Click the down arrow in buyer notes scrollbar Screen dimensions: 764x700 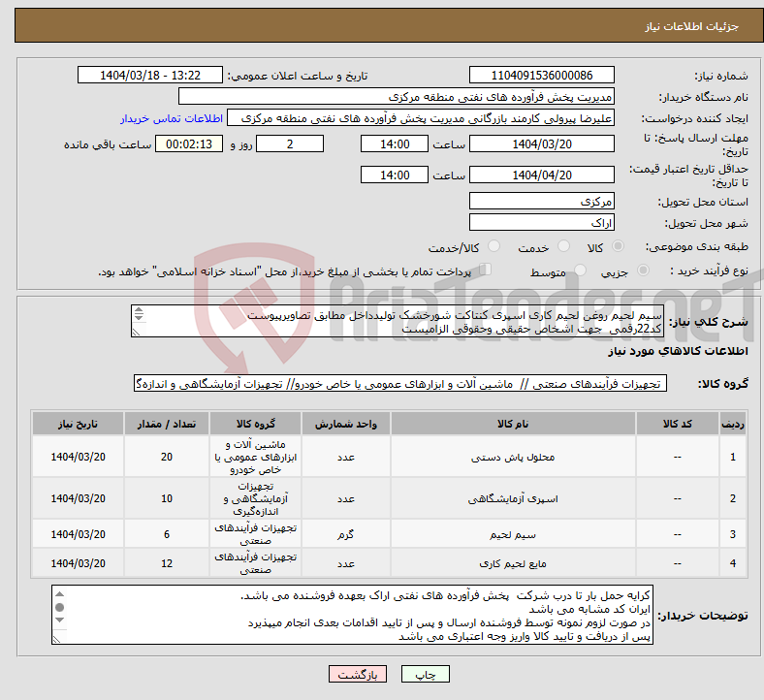[x=59, y=620]
